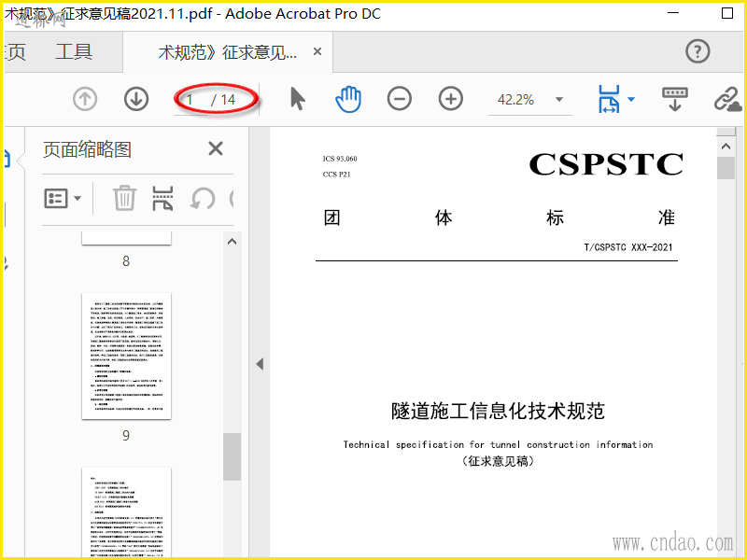747x560 pixels.
Task: Click document scrollbar up arrow
Action: tap(726, 147)
